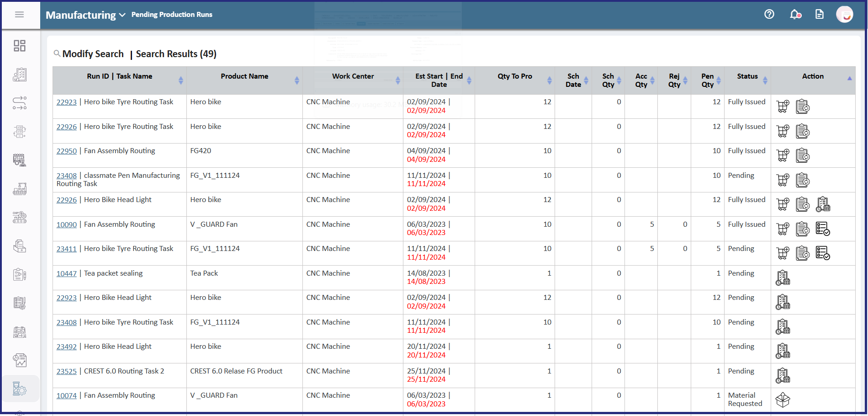Sort by Qty To Pro column
Image resolution: width=868 pixels, height=416 pixels.
tap(550, 80)
